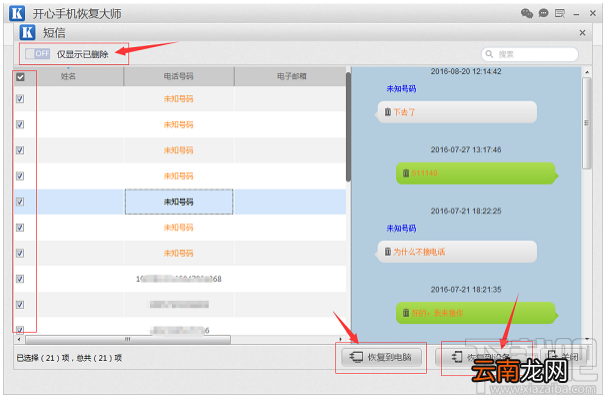The height and width of the screenshot is (399, 605).
Task: Click the 关闭 button at bottom right
Action: coord(564,357)
